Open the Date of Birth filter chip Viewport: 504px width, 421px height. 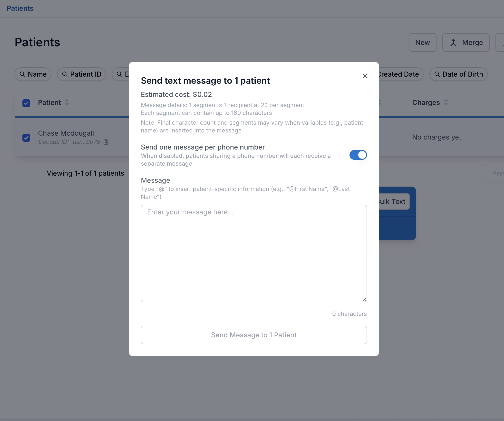tap(458, 74)
